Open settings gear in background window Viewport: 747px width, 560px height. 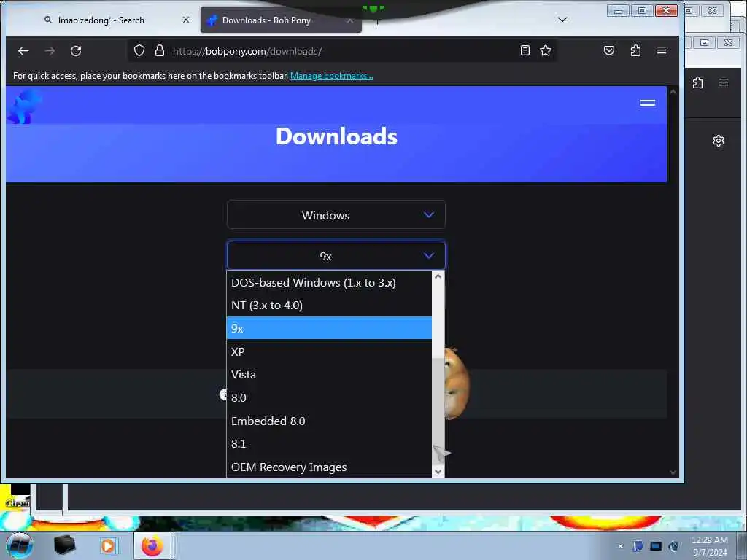(719, 141)
